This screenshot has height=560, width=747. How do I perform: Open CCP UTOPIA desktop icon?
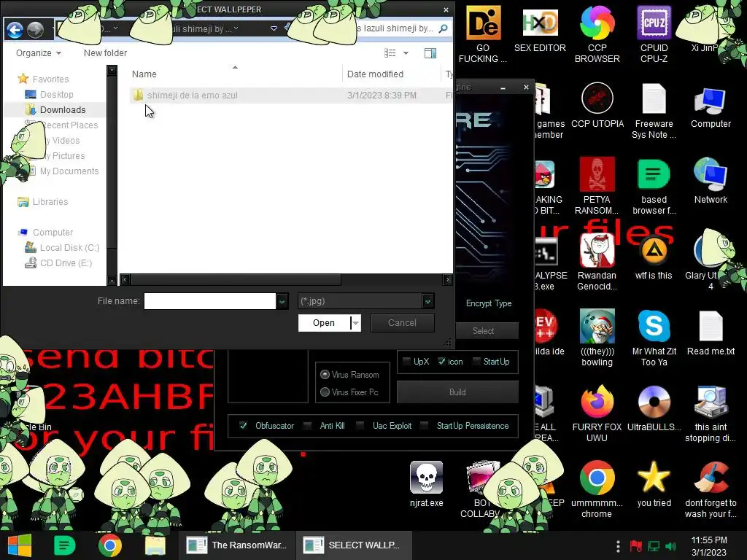597,106
